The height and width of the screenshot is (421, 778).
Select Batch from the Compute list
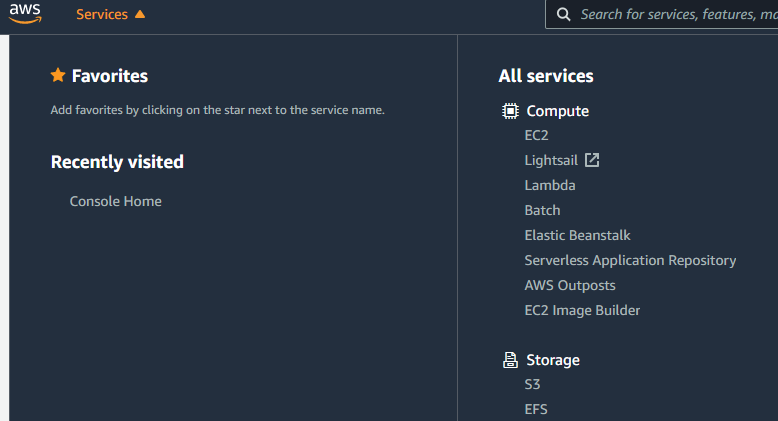point(542,210)
